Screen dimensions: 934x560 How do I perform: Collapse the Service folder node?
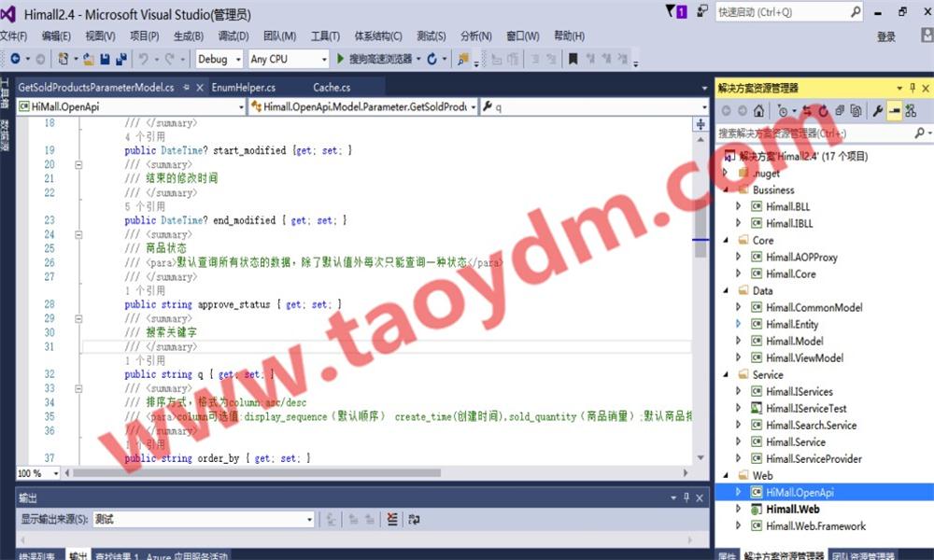click(x=726, y=375)
